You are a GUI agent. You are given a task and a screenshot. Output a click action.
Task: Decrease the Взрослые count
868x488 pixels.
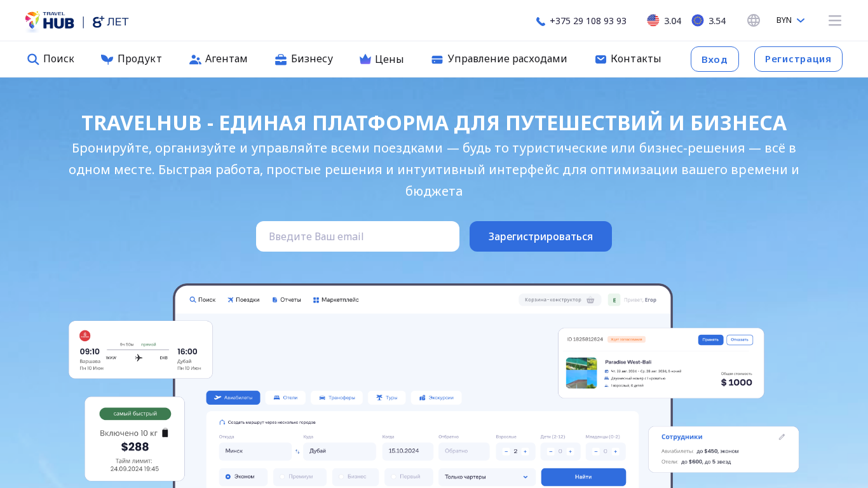tap(506, 452)
